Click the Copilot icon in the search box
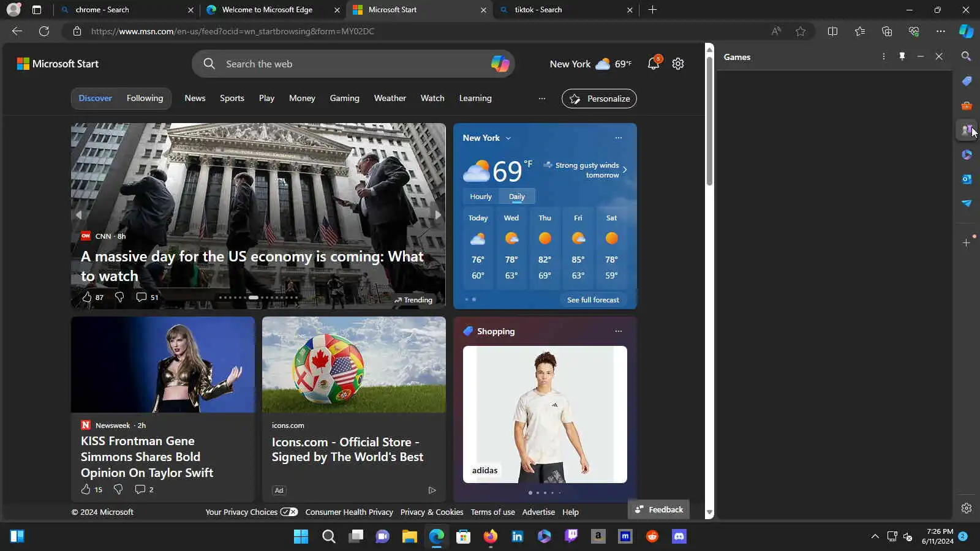 click(x=500, y=64)
